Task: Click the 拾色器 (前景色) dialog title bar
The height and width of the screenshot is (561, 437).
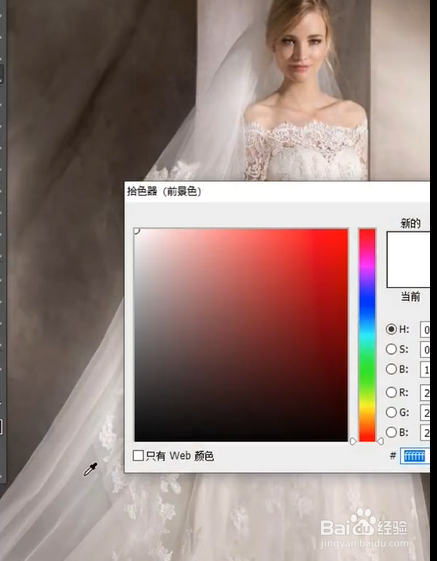Action: pos(277,191)
